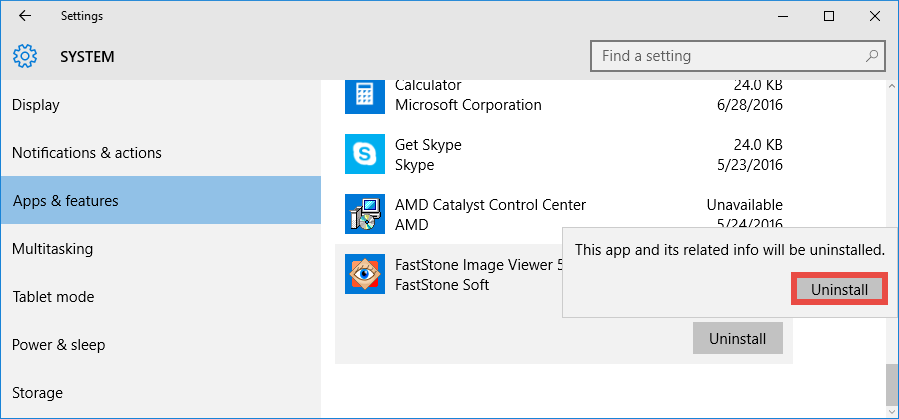
Task: Open the Storage settings page
Action: (x=161, y=393)
